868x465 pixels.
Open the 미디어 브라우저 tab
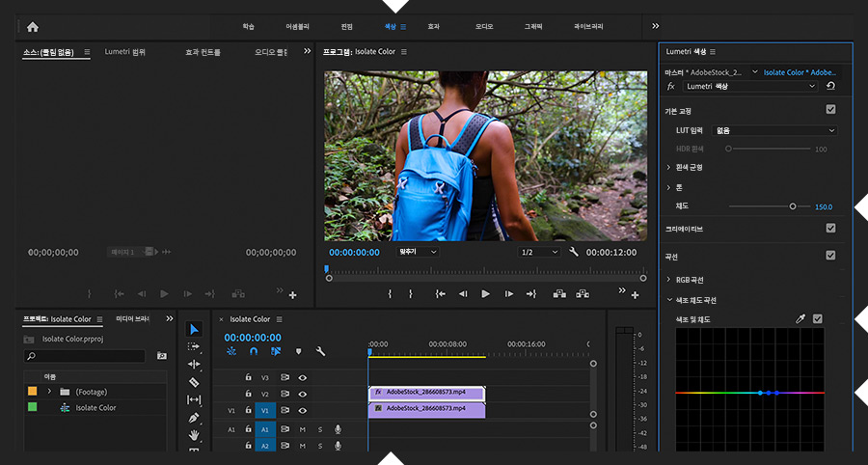point(133,319)
